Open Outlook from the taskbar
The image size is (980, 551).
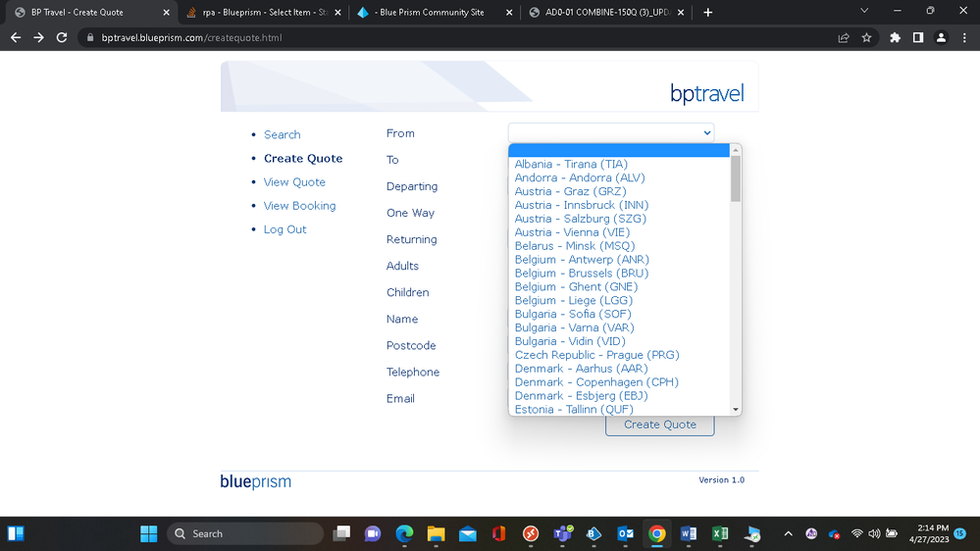(625, 533)
